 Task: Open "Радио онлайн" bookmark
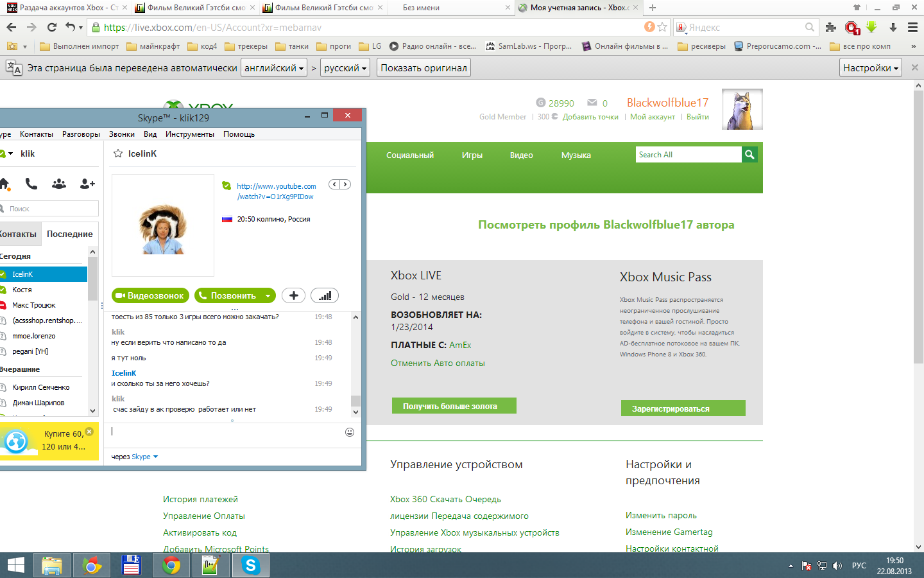point(432,46)
